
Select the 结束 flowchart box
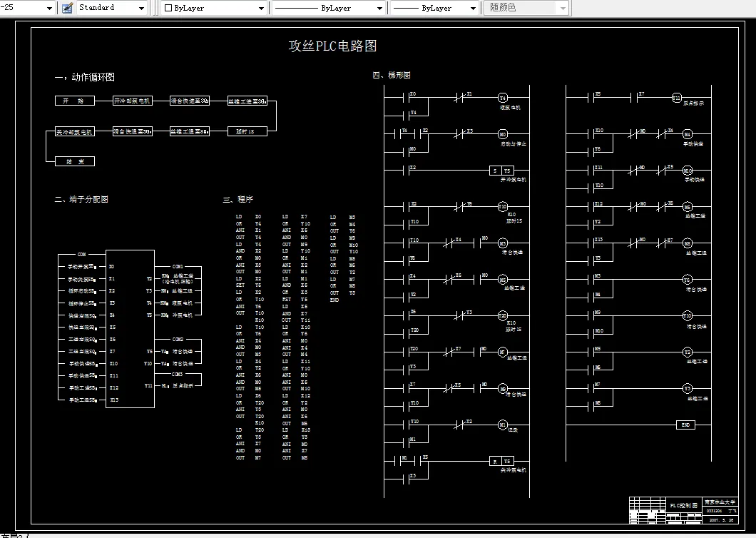click(x=75, y=162)
